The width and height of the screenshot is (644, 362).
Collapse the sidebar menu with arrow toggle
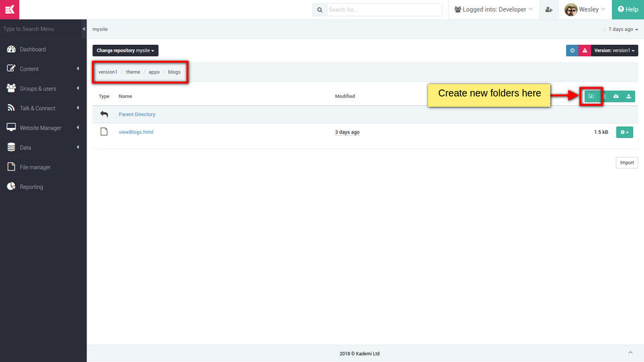point(84,29)
